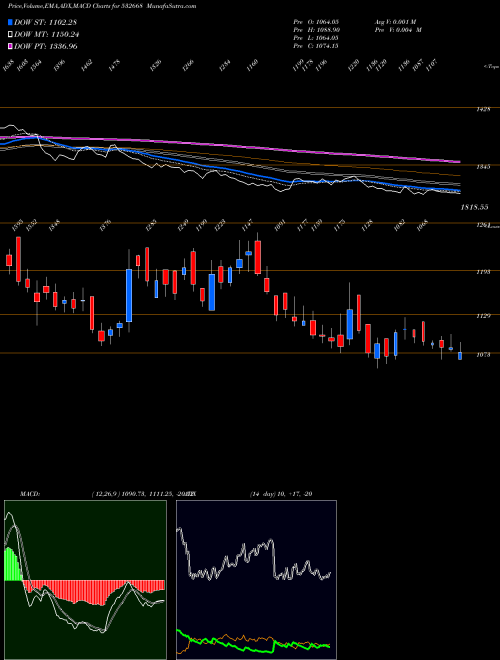This screenshot has height=660, width=500.
Task: Click the blue DOW ST legend swatch
Action: tap(10, 23)
